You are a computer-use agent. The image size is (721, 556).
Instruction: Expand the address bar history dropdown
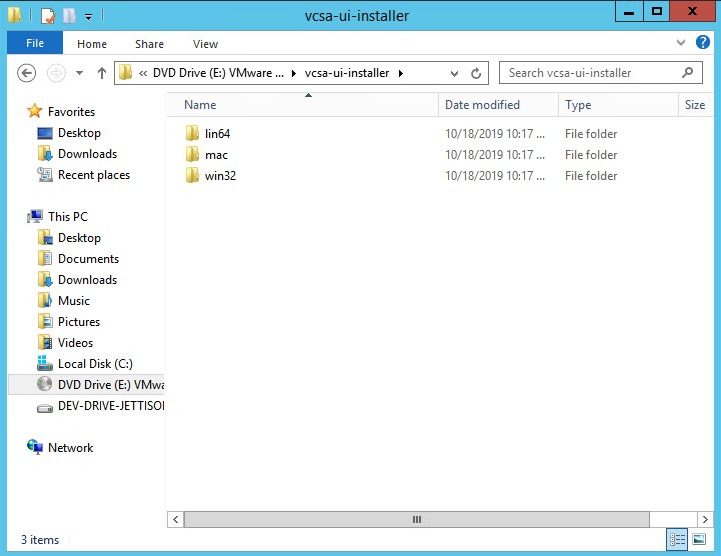(454, 73)
